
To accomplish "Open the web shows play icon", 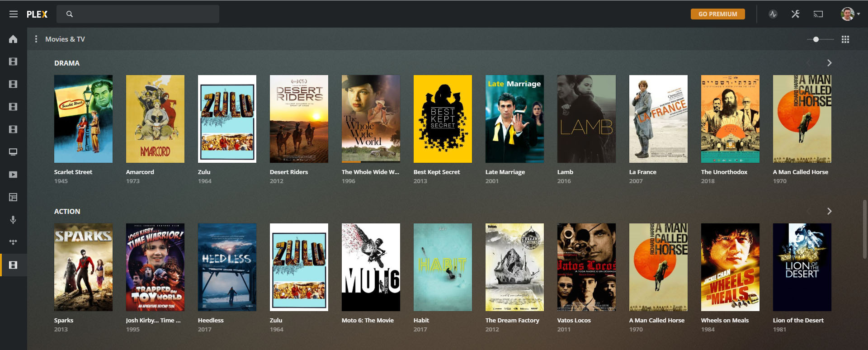I will click(x=13, y=175).
